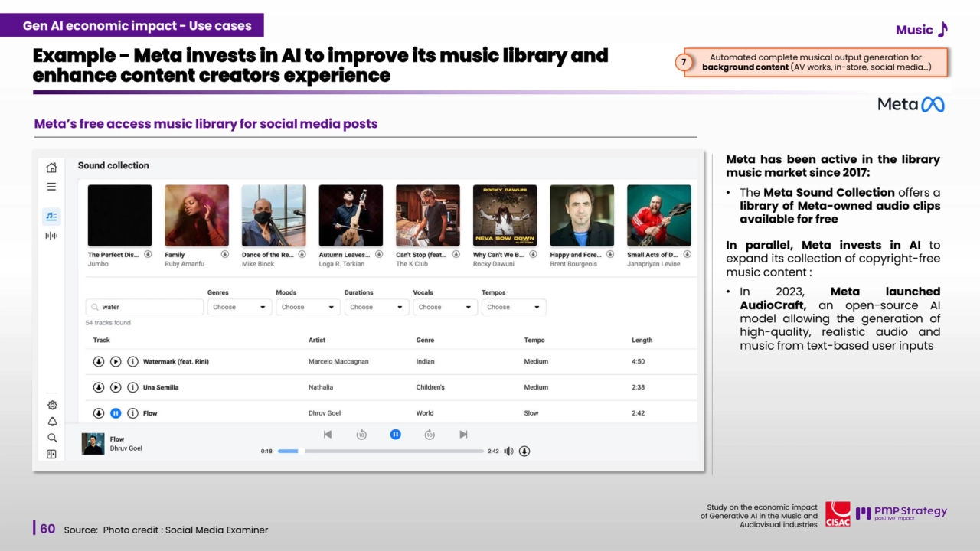
Task: Open the notifications bell in the sidebar
Action: click(x=52, y=422)
